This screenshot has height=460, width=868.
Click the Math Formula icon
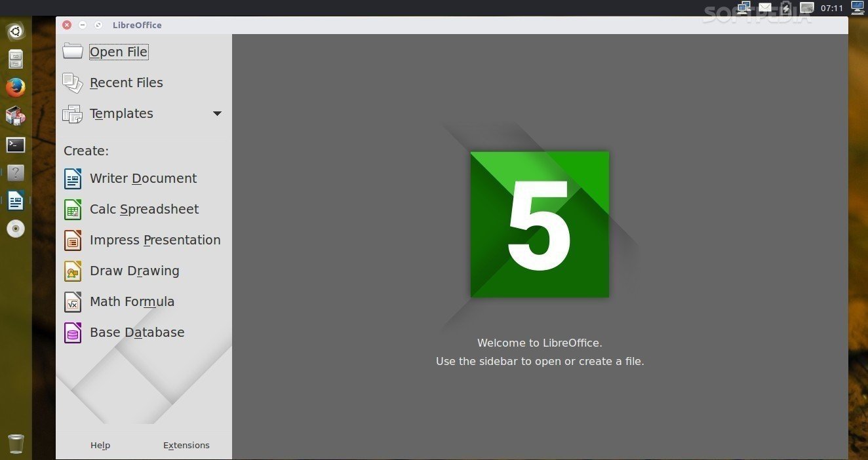[x=73, y=301]
